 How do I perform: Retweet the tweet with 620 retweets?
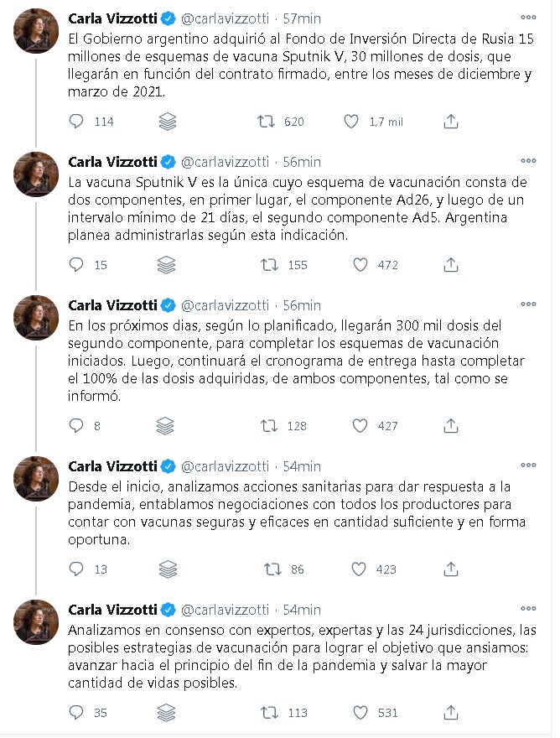click(267, 122)
